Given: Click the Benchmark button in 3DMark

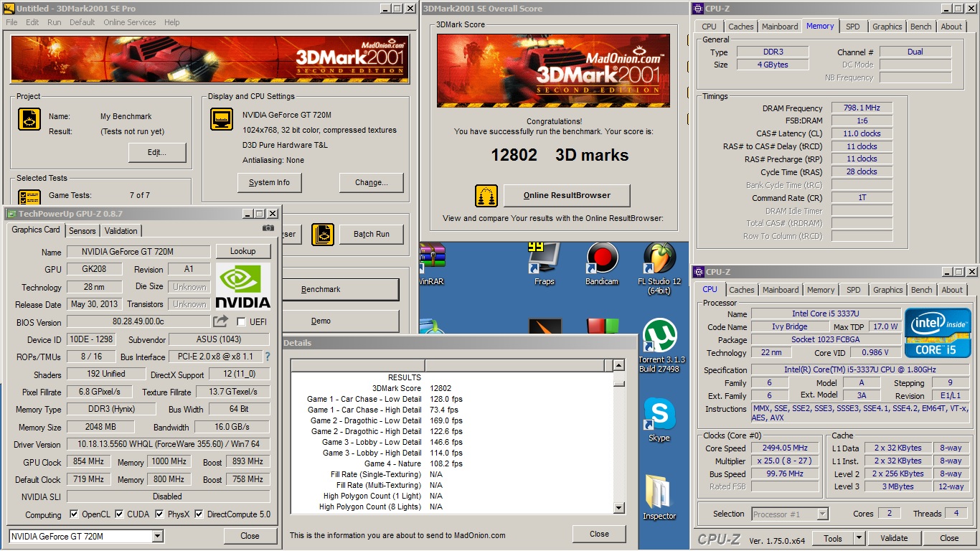Looking at the screenshot, I should point(339,289).
